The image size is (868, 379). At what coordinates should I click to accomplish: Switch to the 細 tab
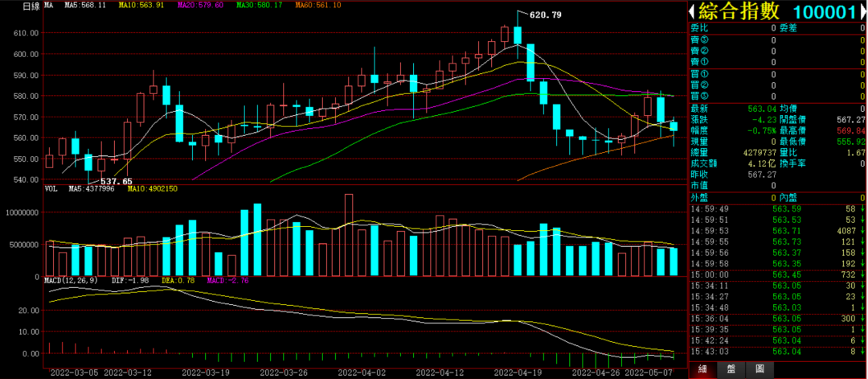click(702, 369)
